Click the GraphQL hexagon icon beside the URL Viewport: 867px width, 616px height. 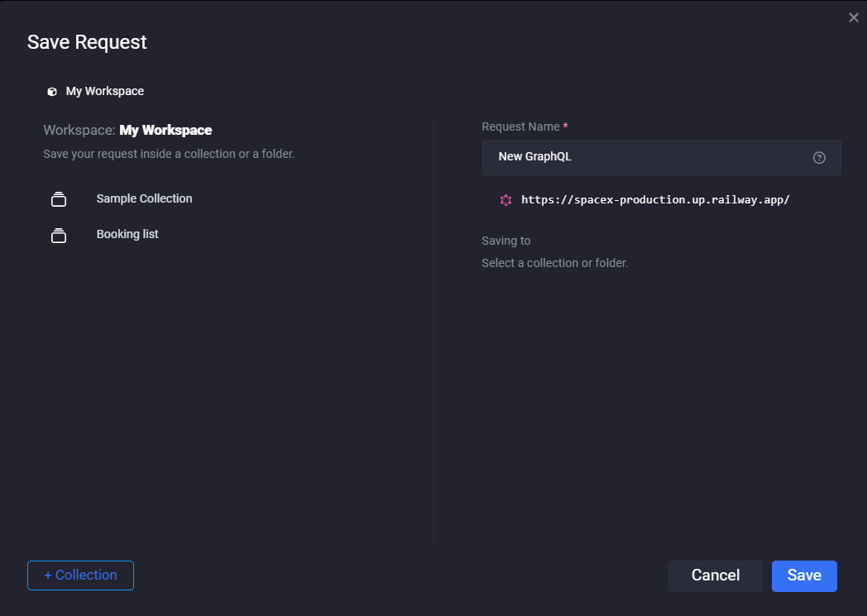[x=505, y=199]
